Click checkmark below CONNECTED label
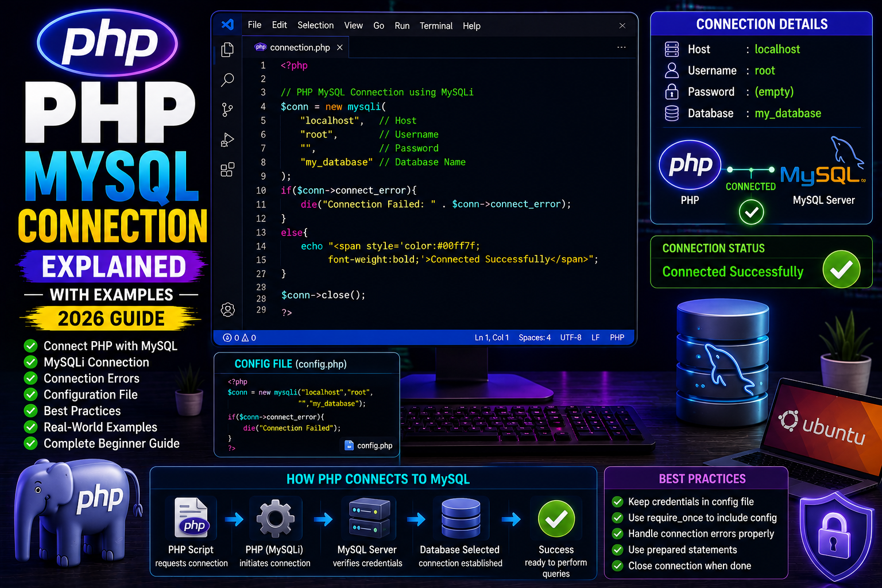This screenshot has height=588, width=882. click(751, 212)
